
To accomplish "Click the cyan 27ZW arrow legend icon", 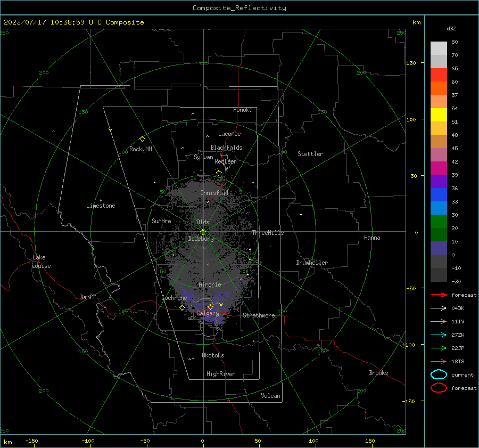I will pos(439,335).
